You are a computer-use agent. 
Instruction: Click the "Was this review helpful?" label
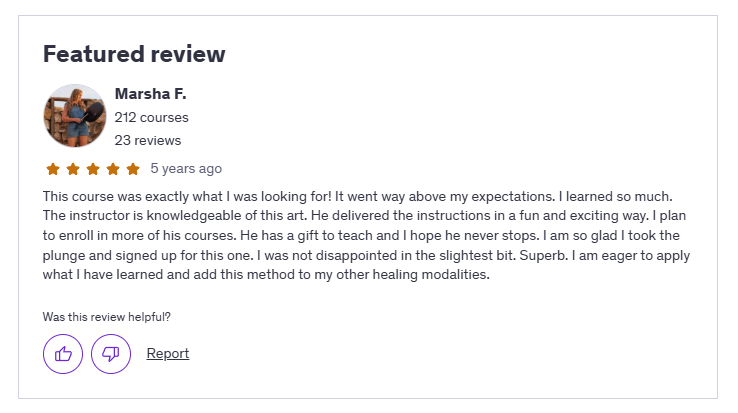[x=107, y=317]
